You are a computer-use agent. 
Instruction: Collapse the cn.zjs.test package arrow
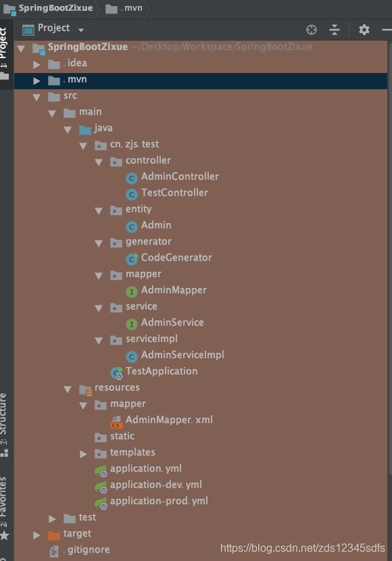pyautogui.click(x=83, y=145)
